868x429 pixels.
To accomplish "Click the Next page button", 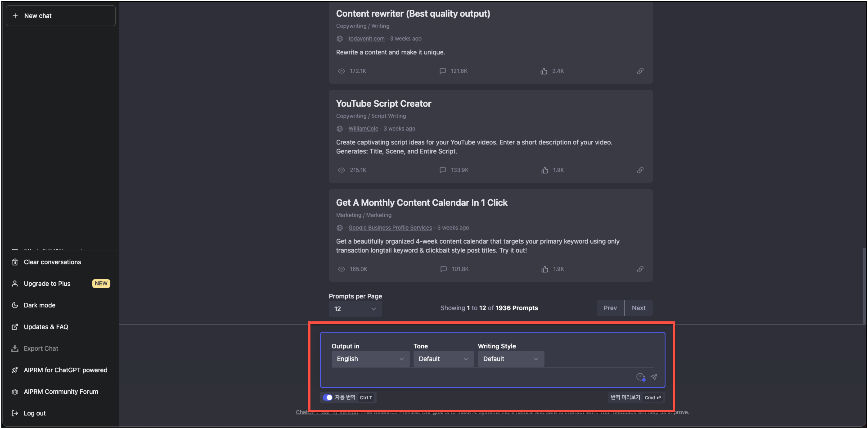I will [638, 308].
